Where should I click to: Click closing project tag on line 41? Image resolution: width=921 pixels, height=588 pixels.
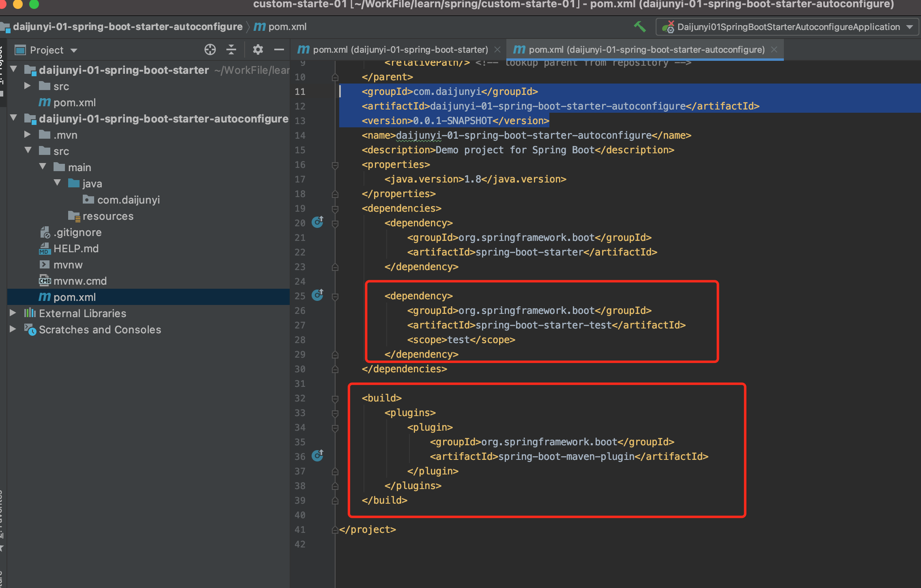(x=368, y=530)
